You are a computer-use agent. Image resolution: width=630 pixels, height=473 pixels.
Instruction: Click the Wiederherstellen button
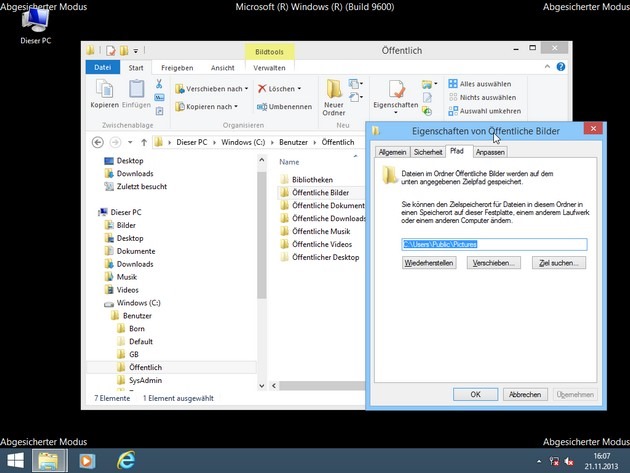pyautogui.click(x=429, y=263)
